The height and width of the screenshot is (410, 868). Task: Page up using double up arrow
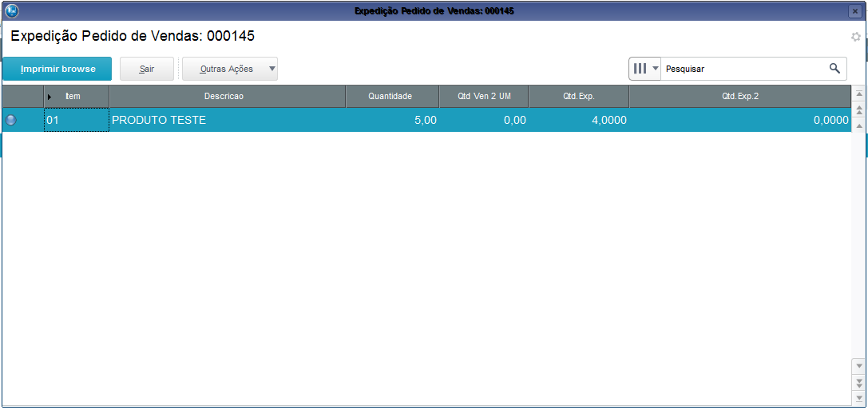859,109
